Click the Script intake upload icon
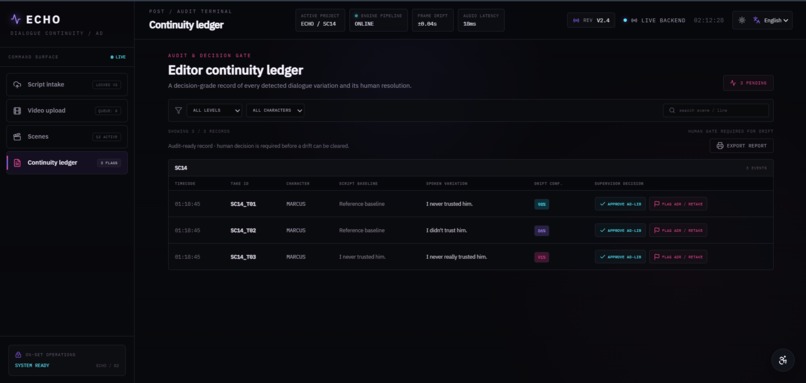806x383 pixels. tap(17, 85)
